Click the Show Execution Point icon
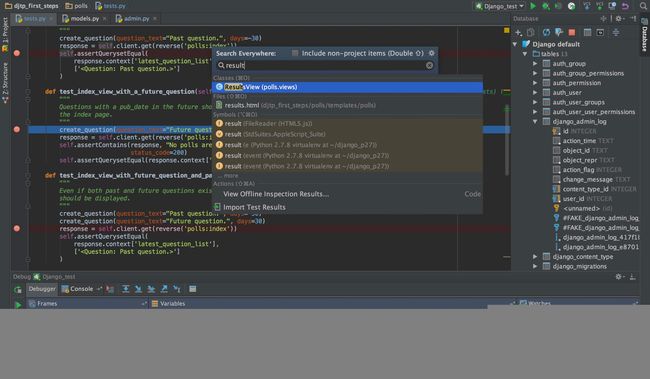The width and height of the screenshot is (650, 379). pos(110,289)
